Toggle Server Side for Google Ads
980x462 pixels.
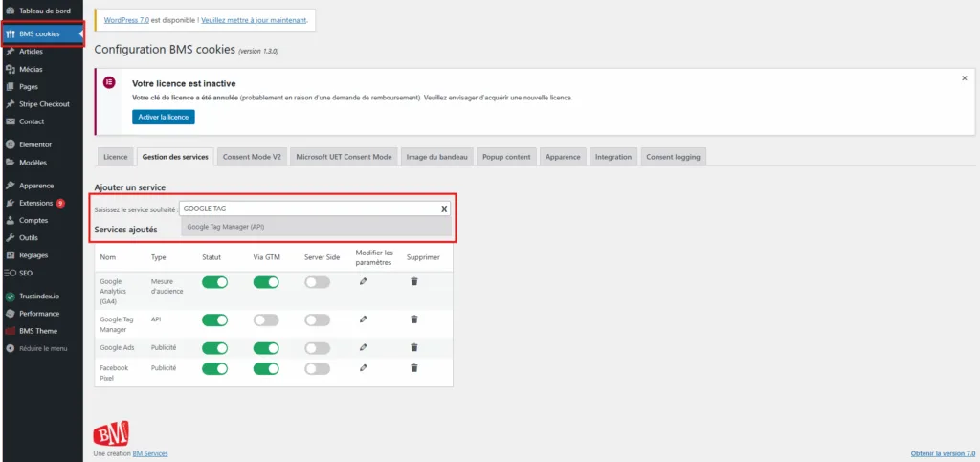coord(317,348)
